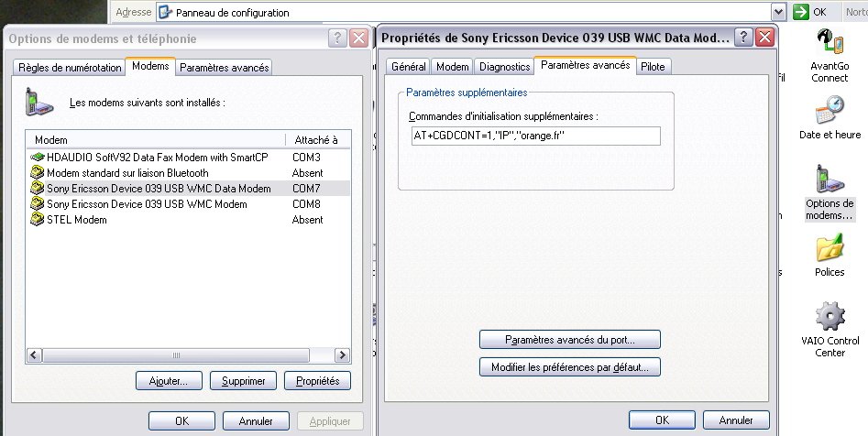The width and height of the screenshot is (868, 436).
Task: Click the COM7 cell
Action: click(306, 188)
